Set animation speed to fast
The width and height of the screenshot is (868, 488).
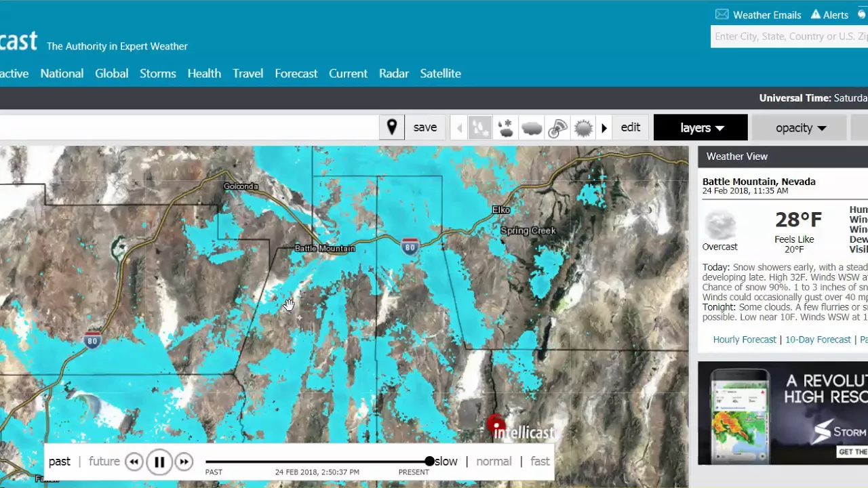540,462
